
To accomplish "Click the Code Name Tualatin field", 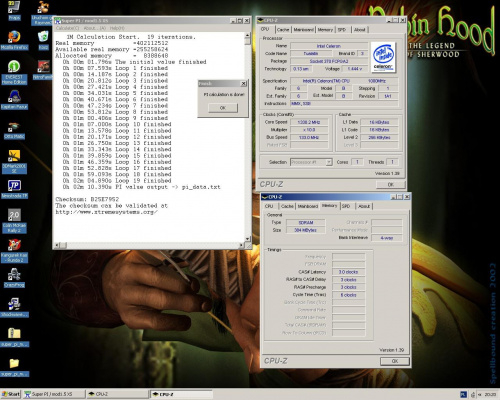I will (x=311, y=54).
